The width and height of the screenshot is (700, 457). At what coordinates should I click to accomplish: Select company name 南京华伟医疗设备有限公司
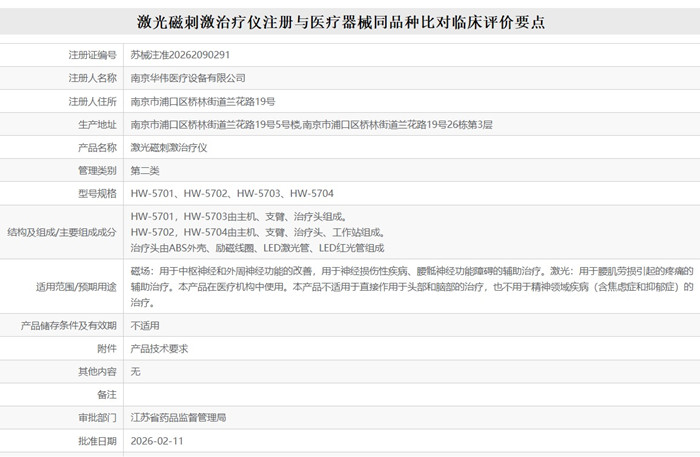pyautogui.click(x=188, y=78)
